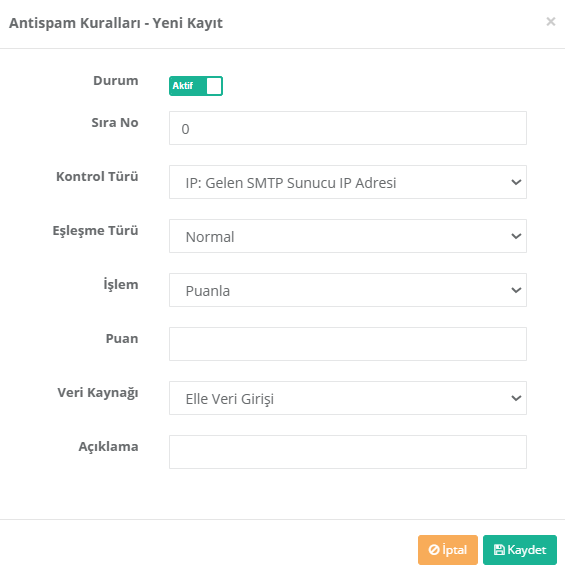Click the Kaydet button
Screen dimensions: 565x575
(x=520, y=550)
